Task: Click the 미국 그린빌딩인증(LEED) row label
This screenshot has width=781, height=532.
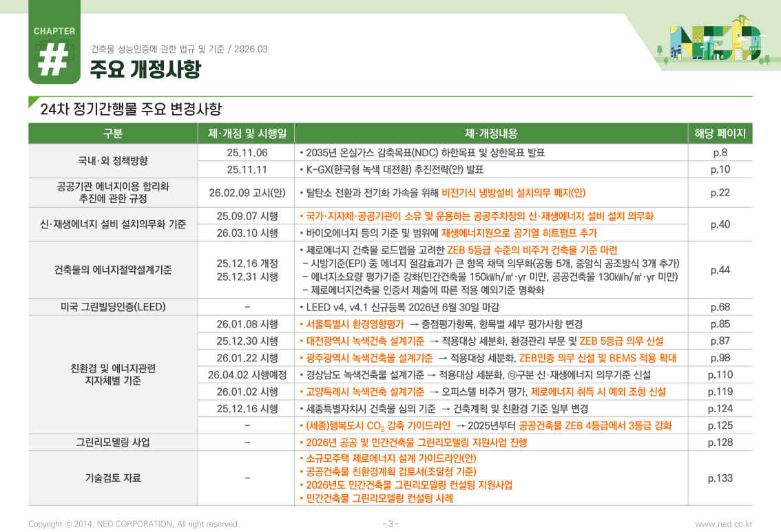Action: tap(113, 307)
